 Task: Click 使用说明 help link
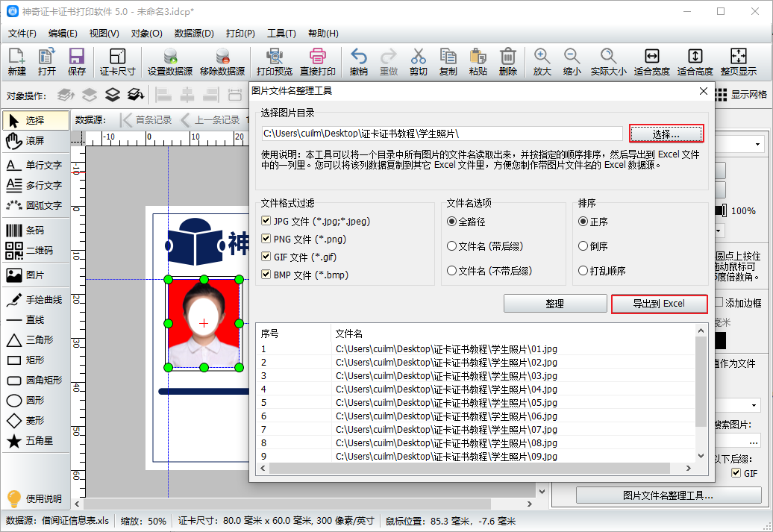[x=34, y=498]
